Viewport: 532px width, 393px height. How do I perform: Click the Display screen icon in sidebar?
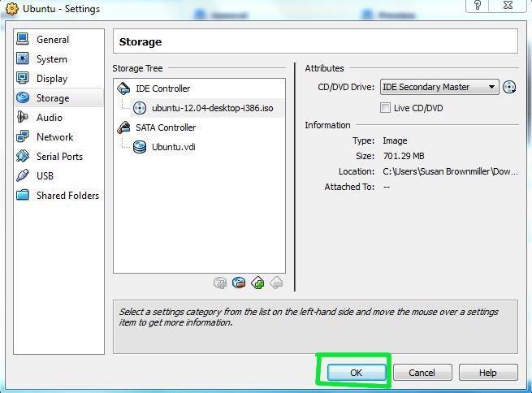(23, 78)
